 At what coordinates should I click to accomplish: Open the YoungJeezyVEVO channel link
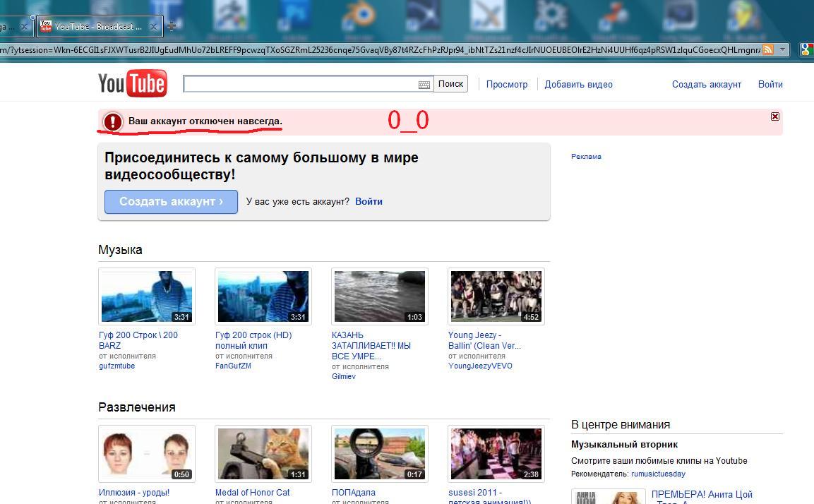pos(480,366)
